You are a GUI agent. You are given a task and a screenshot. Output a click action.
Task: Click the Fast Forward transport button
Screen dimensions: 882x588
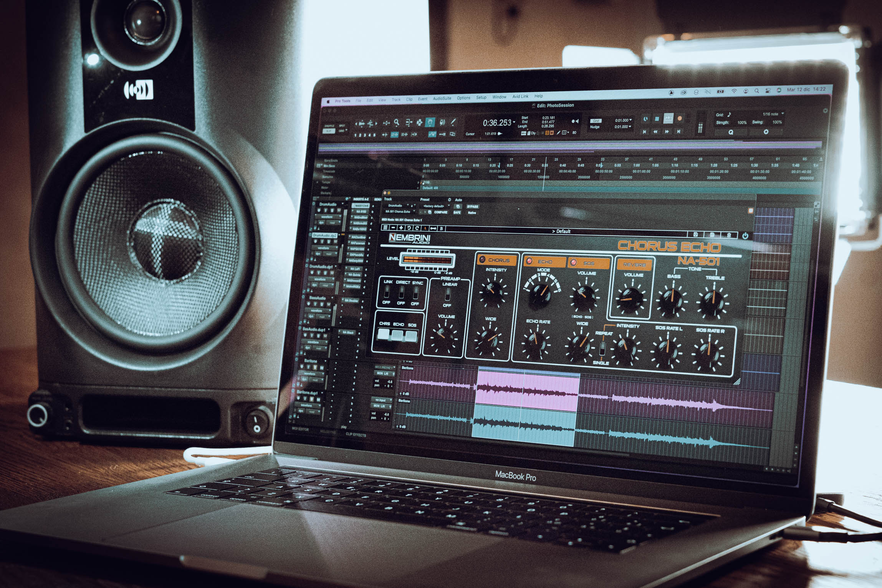pyautogui.click(x=667, y=132)
